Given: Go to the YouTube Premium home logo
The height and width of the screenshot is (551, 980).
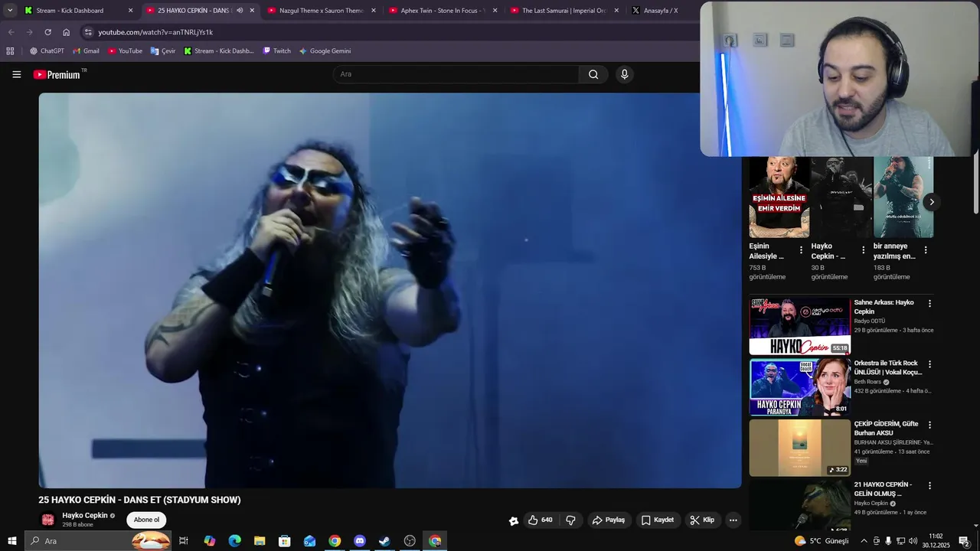Looking at the screenshot, I should pyautogui.click(x=57, y=74).
